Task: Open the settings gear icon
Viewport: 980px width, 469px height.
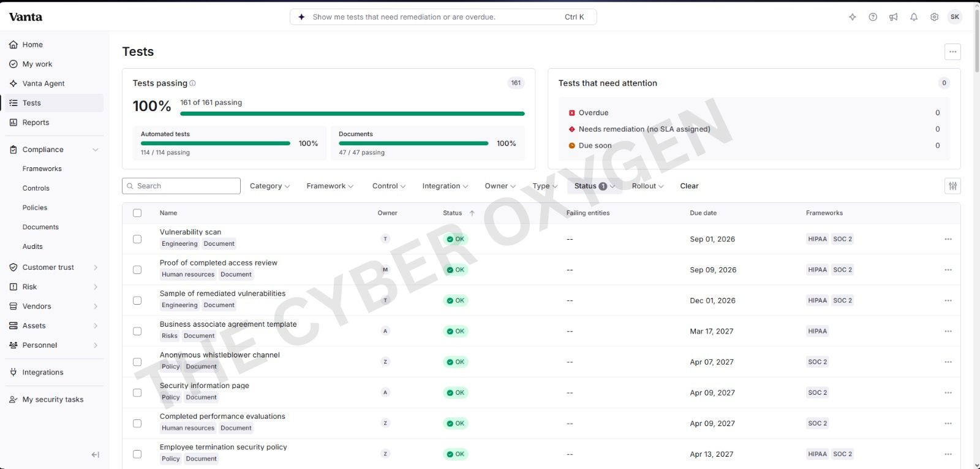Action: [x=934, y=17]
